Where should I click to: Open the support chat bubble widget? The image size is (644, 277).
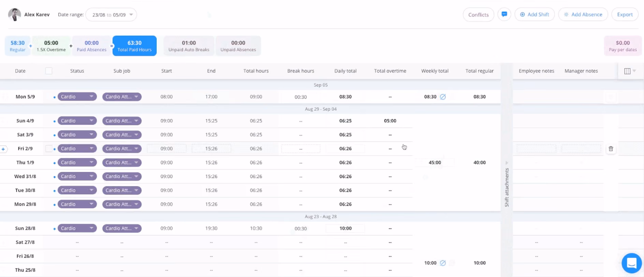(632, 263)
